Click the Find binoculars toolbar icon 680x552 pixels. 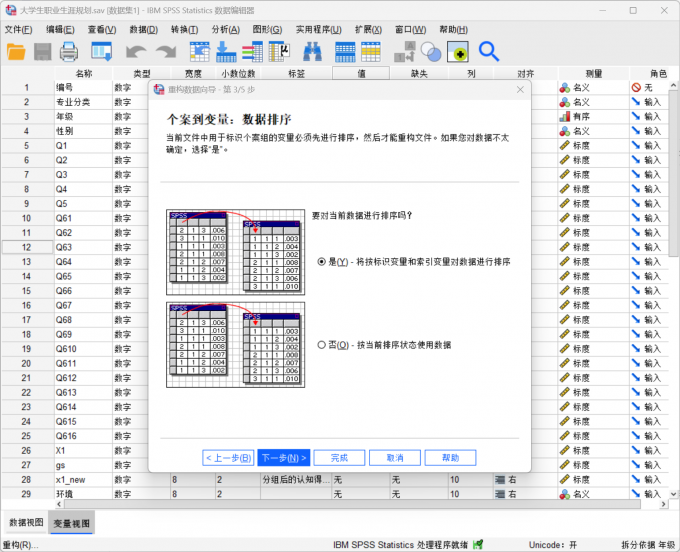312,52
